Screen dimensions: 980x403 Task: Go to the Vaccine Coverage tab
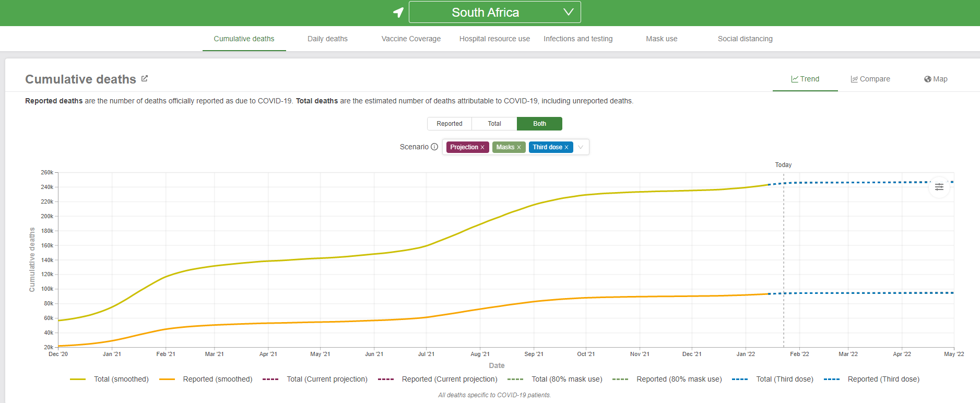(x=411, y=39)
